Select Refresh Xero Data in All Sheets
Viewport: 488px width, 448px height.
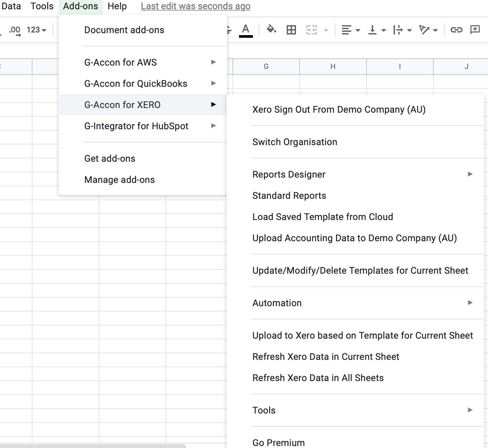(355, 378)
